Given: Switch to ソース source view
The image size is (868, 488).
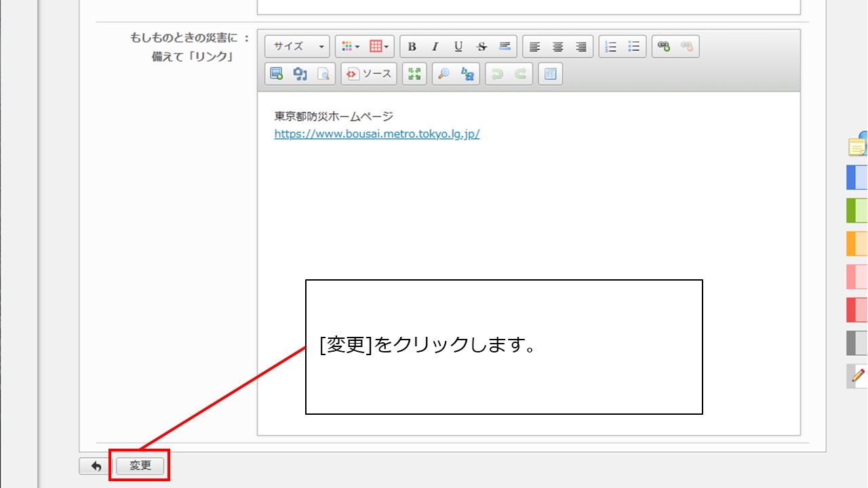Looking at the screenshot, I should 369,74.
